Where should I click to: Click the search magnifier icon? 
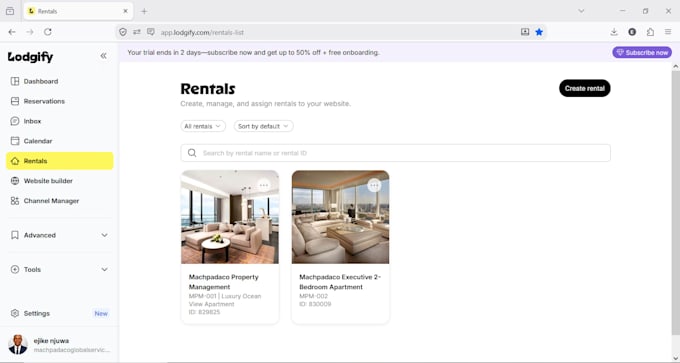(192, 153)
